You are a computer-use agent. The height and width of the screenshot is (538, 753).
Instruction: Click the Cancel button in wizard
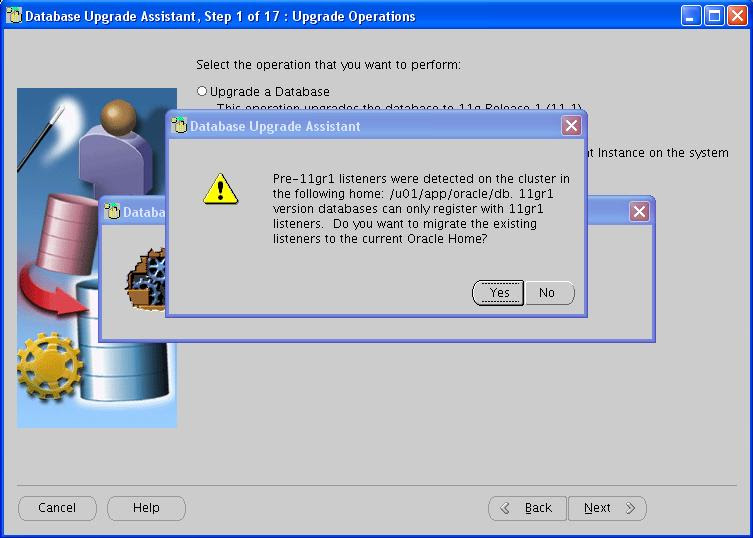pos(57,508)
